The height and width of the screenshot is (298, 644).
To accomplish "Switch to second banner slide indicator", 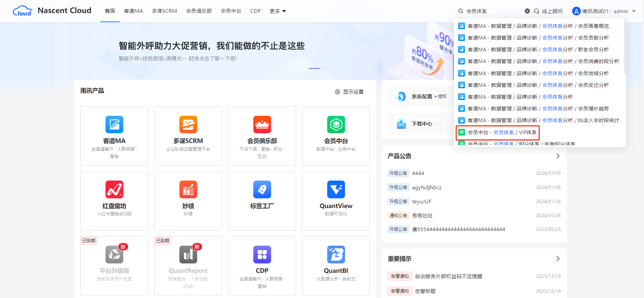I will coord(326,68).
